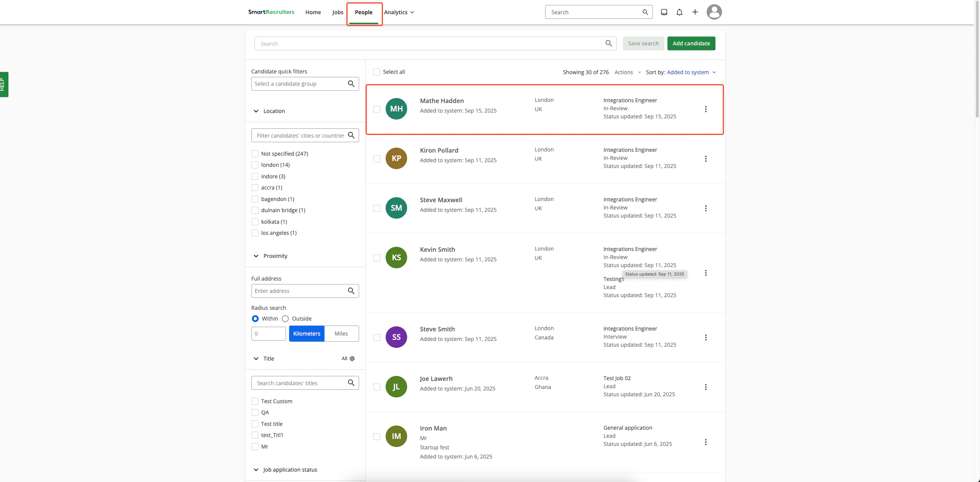This screenshot has width=980, height=482.
Task: Click magnifier in candidate group field
Action: click(x=351, y=84)
